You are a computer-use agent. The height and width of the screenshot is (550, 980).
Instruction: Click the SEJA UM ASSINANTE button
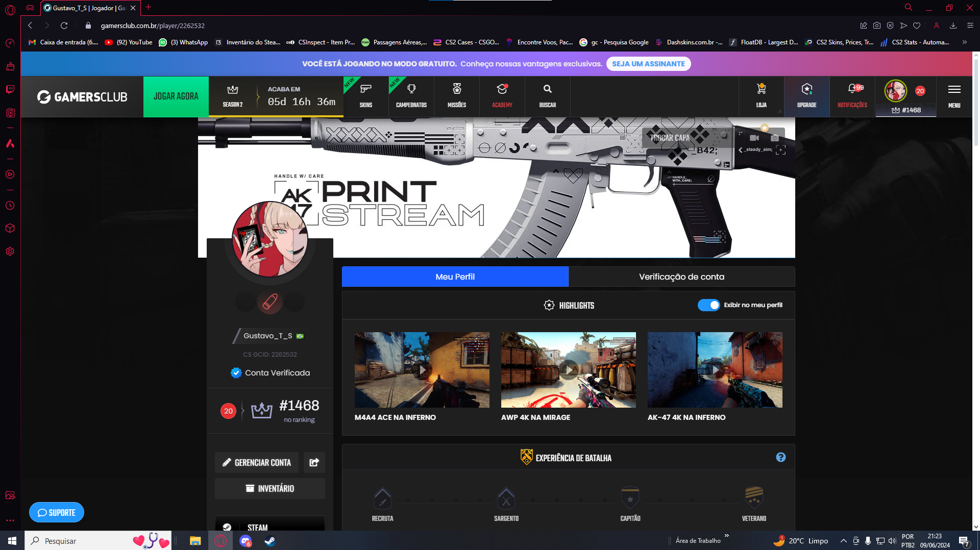[x=649, y=64]
